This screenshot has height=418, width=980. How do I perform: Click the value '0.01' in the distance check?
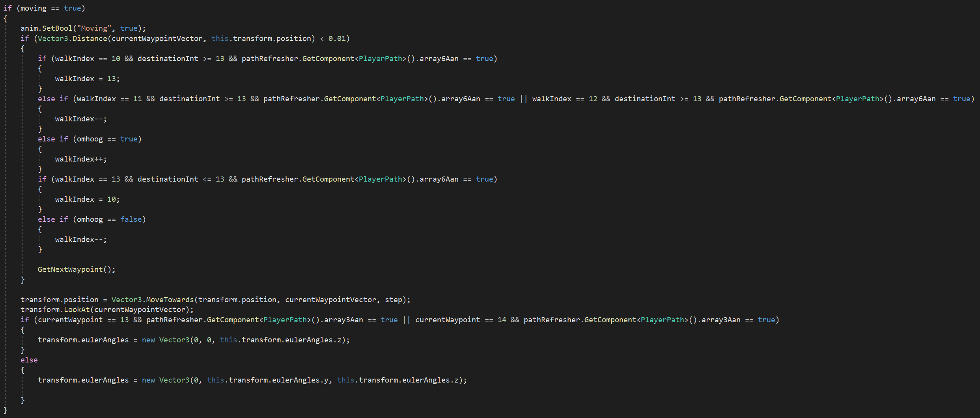click(x=337, y=39)
